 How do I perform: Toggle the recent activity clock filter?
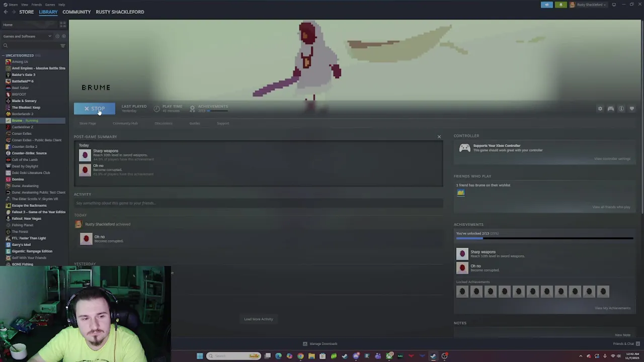click(x=57, y=36)
